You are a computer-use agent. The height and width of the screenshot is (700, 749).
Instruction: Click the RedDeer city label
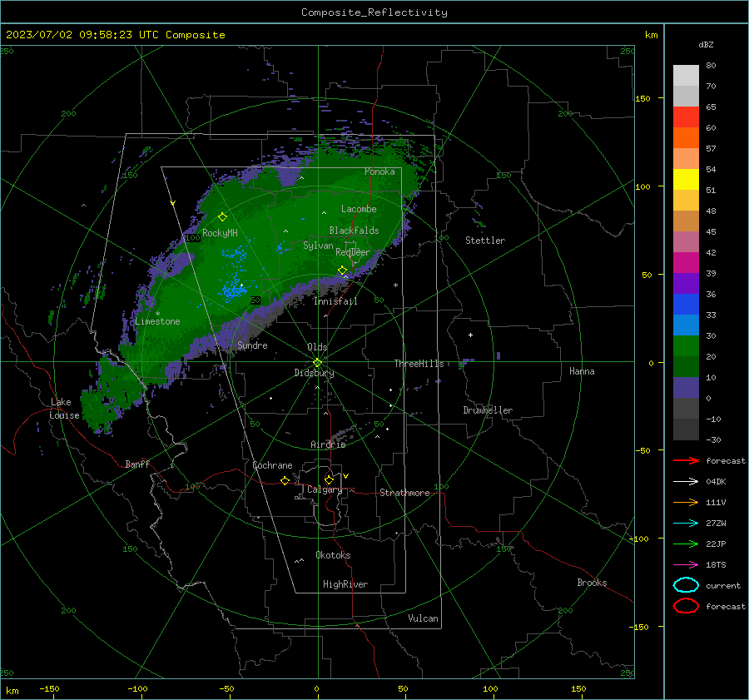[x=353, y=252]
